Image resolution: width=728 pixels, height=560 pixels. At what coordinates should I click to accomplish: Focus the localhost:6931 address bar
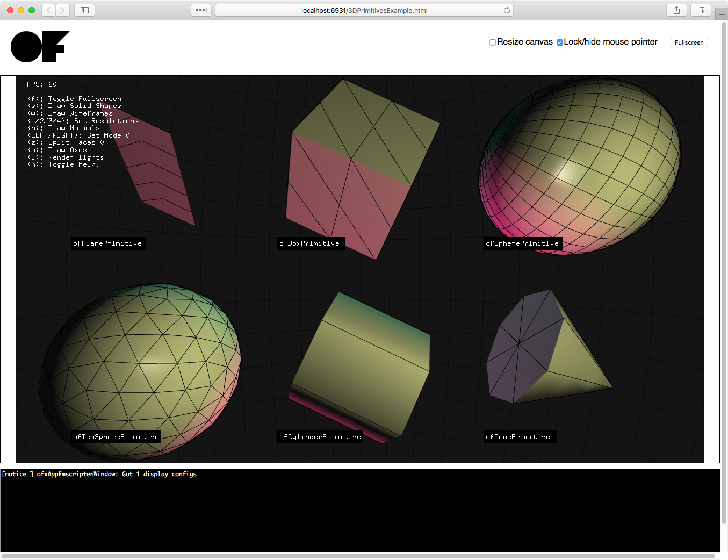point(364,10)
